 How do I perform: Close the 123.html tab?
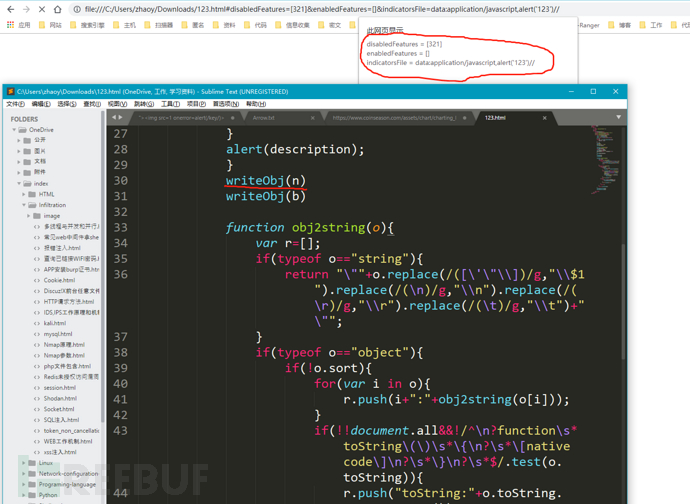click(544, 118)
